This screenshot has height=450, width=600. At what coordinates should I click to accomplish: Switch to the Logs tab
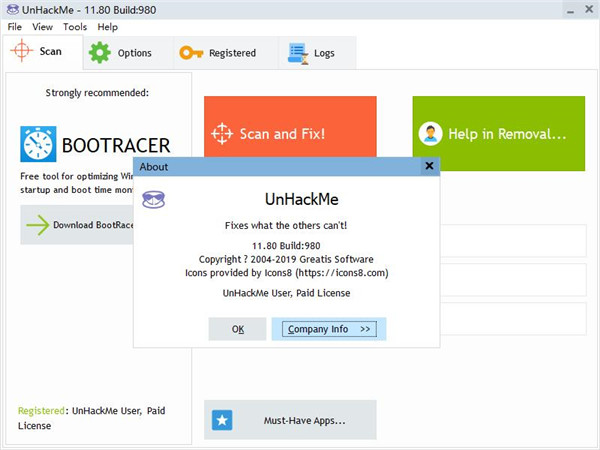pos(317,53)
